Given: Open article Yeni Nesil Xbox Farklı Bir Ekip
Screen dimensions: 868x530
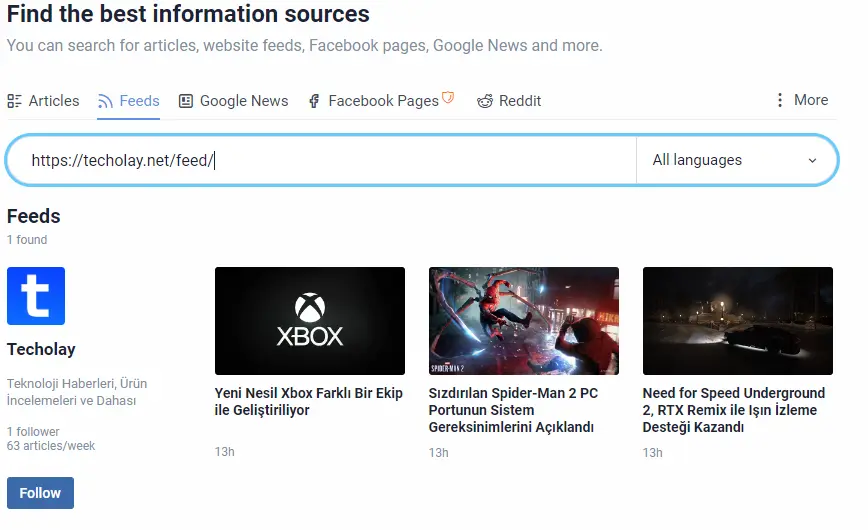Looking at the screenshot, I should [309, 402].
